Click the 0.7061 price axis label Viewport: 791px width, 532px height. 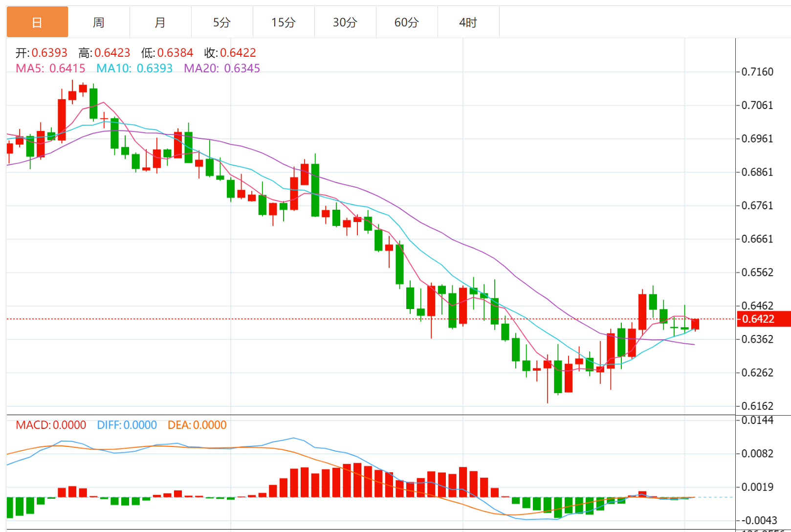point(757,105)
